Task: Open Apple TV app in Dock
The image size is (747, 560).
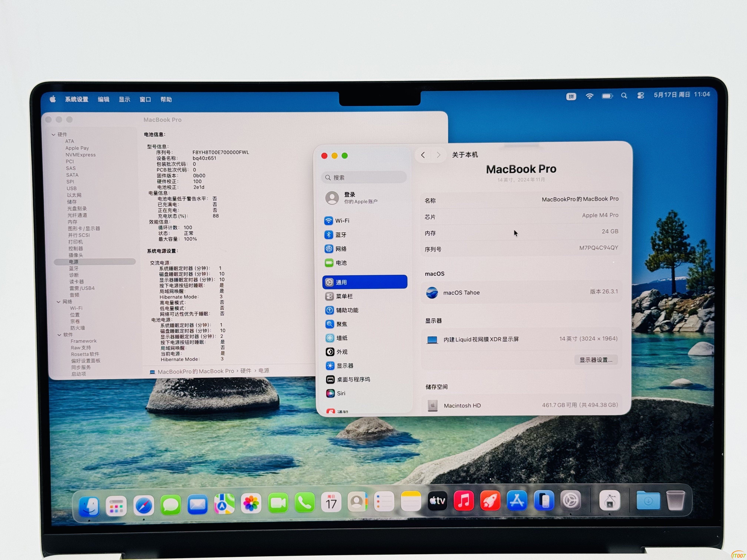Action: click(x=437, y=501)
